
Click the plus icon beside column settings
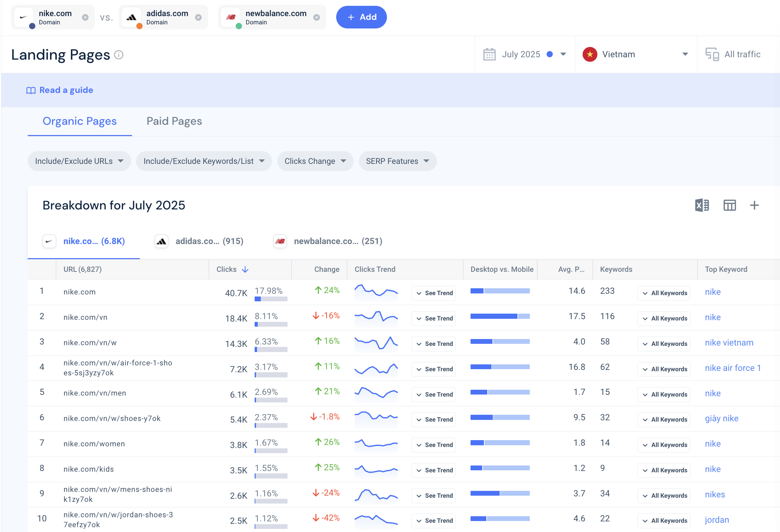pyautogui.click(x=754, y=205)
